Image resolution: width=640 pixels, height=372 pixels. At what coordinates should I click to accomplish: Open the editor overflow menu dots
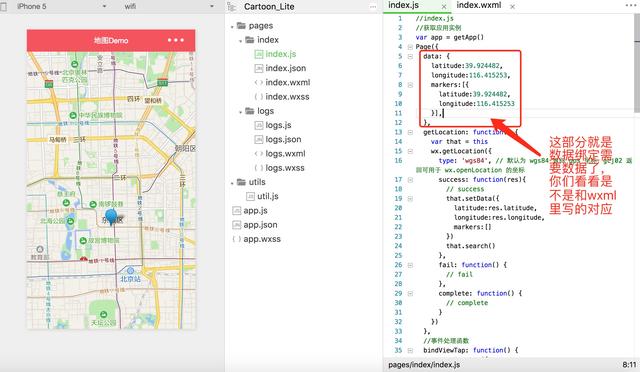click(631, 5)
